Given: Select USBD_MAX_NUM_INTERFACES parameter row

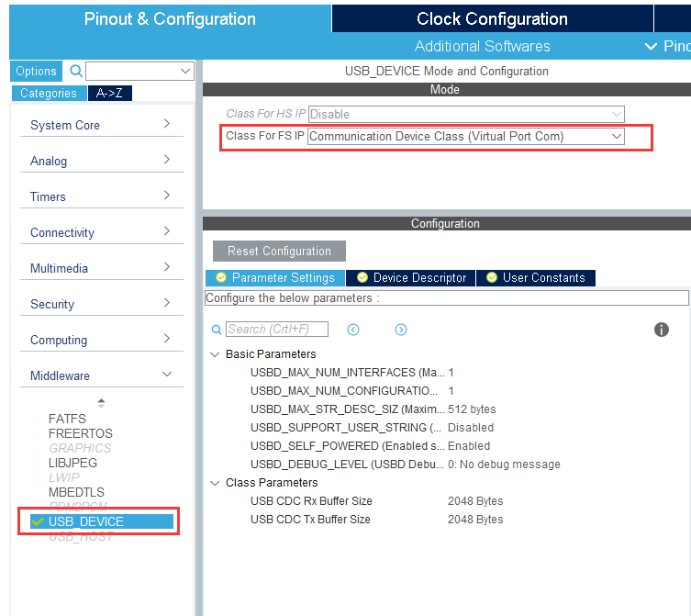Looking at the screenshot, I should (x=352, y=373).
